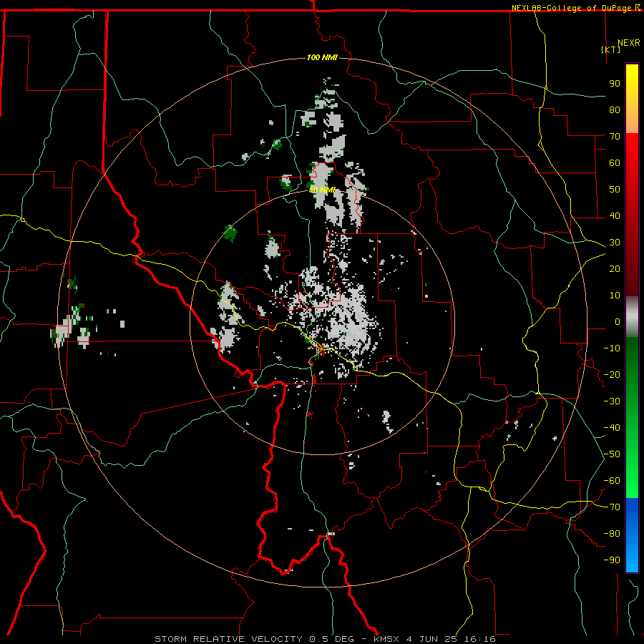Click the 4 JUN 25 16:16 timestamp
This screenshot has width=644, height=644.
[451, 639]
